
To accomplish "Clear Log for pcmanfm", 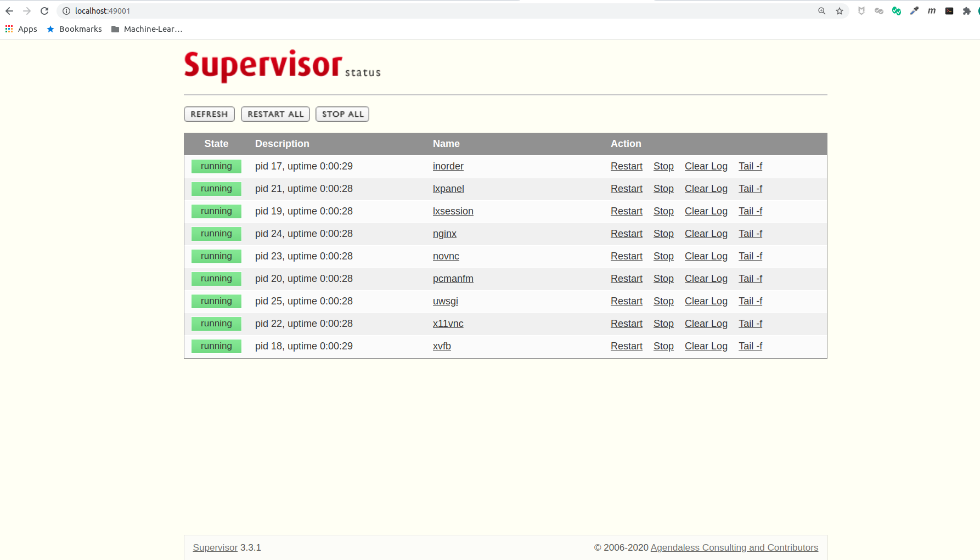I will pos(706,279).
